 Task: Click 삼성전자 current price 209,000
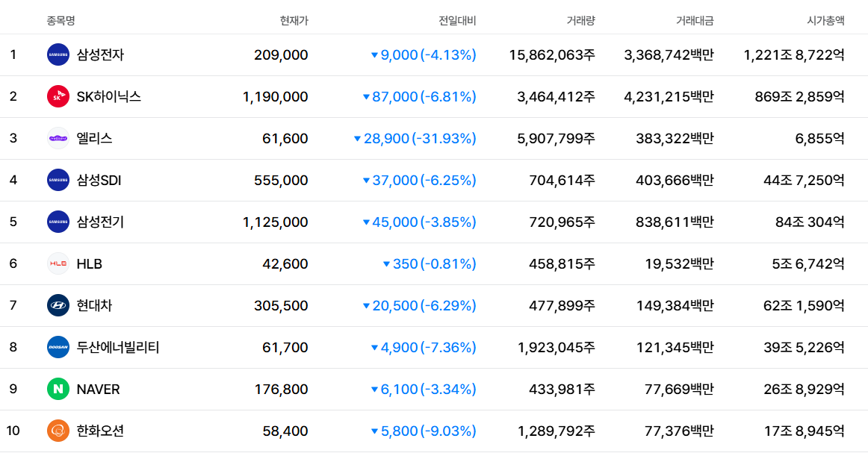coord(281,54)
